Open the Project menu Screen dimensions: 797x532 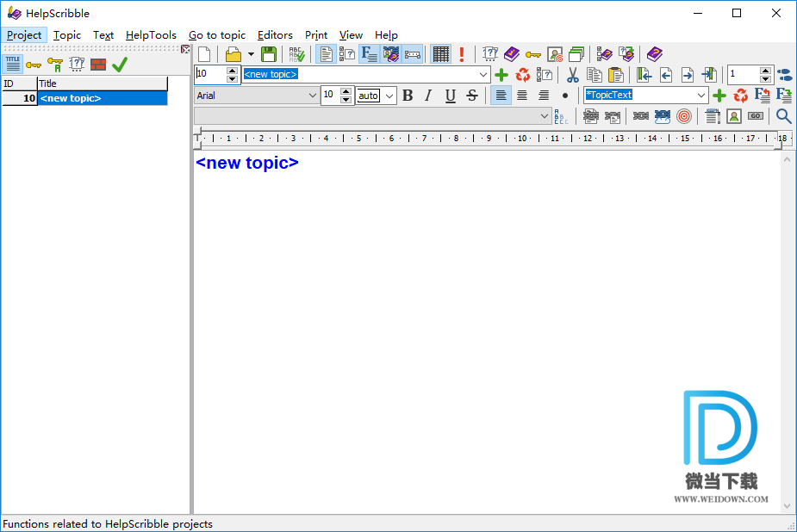coord(24,35)
